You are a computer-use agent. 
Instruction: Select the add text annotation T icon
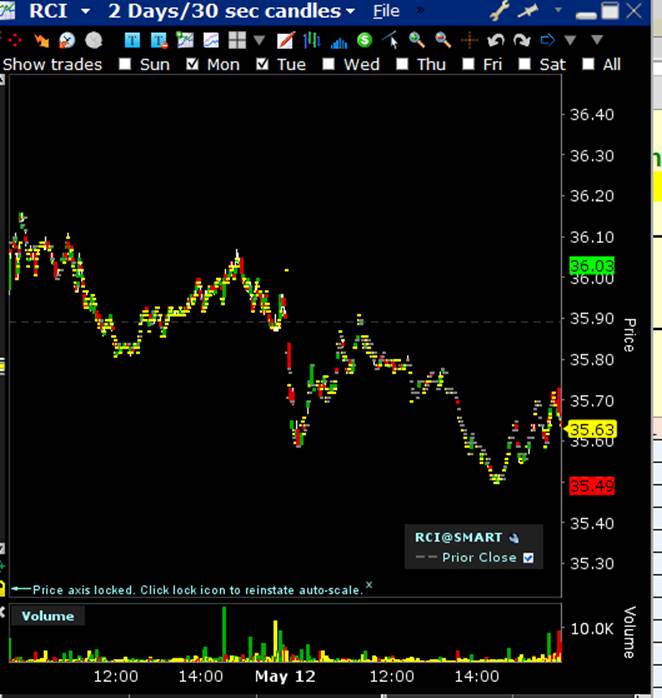tap(132, 41)
